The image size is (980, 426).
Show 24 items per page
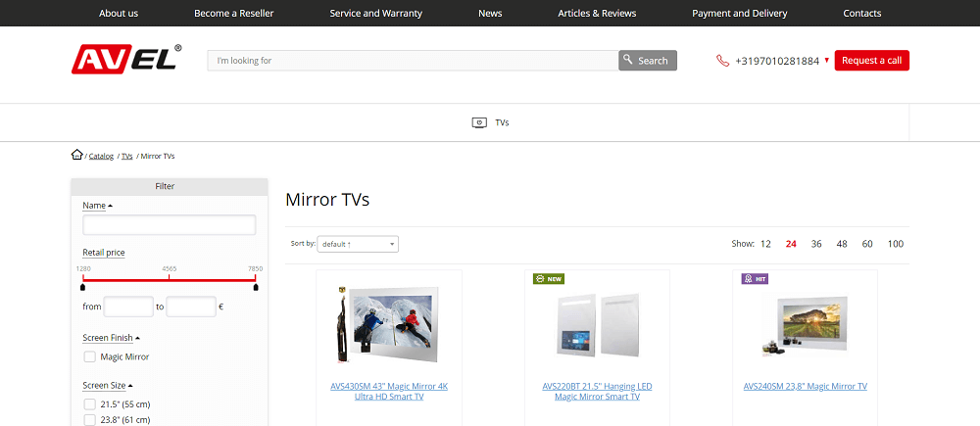point(791,244)
